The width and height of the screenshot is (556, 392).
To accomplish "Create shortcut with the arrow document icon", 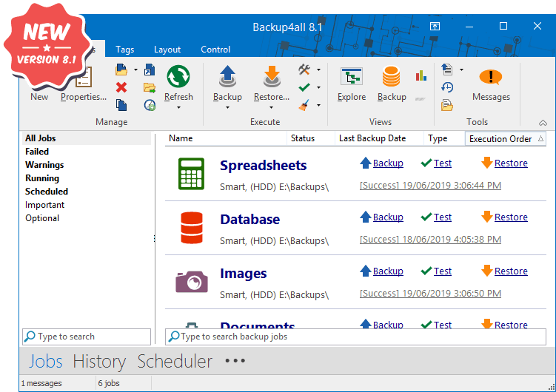I will click(150, 70).
